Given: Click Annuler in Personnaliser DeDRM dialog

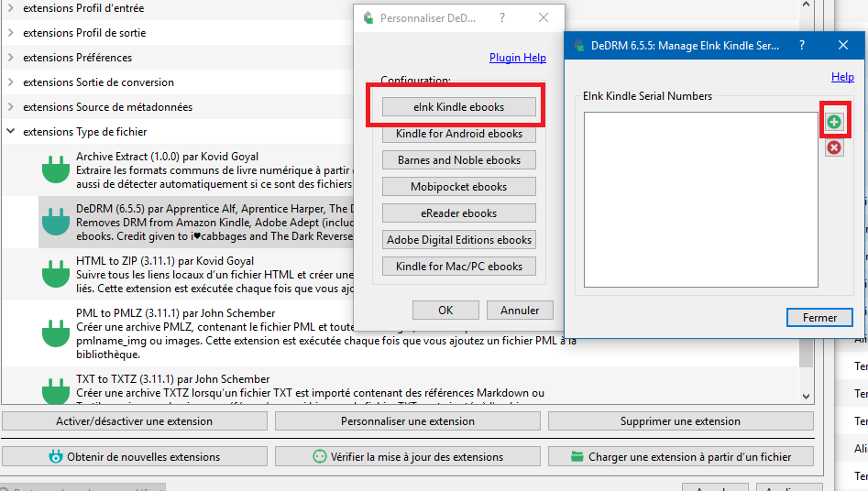Looking at the screenshot, I should point(520,310).
